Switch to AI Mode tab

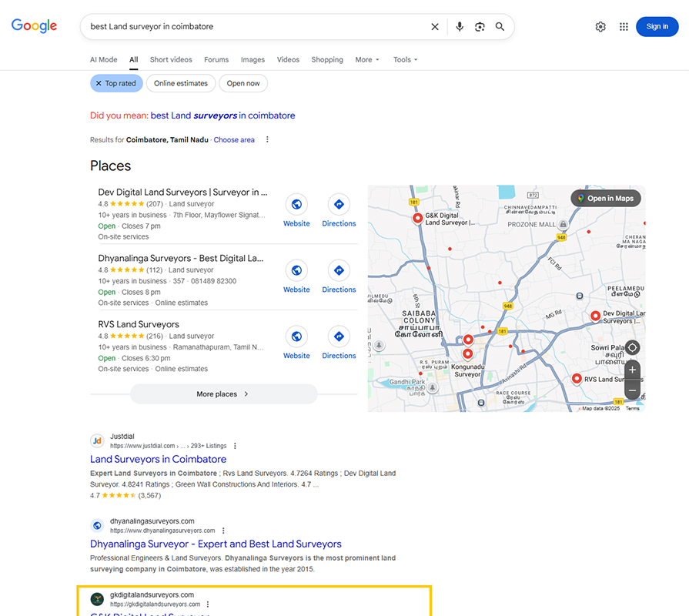click(x=104, y=59)
